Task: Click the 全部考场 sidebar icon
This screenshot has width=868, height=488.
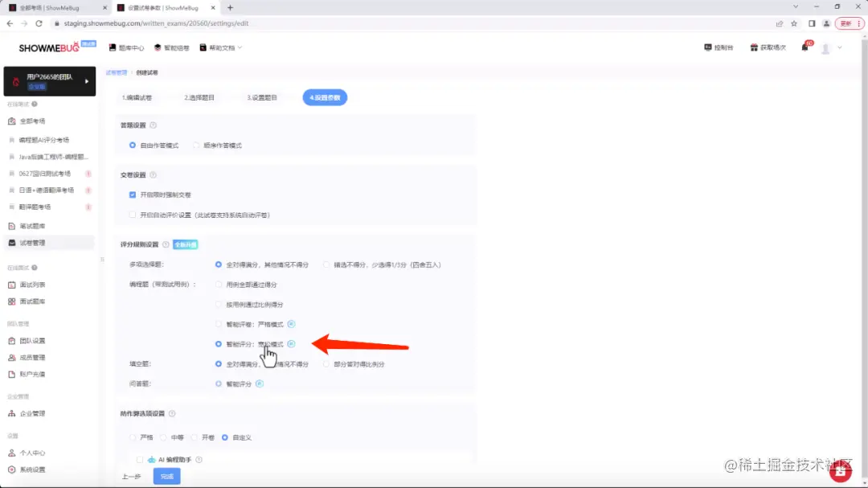Action: 11,121
